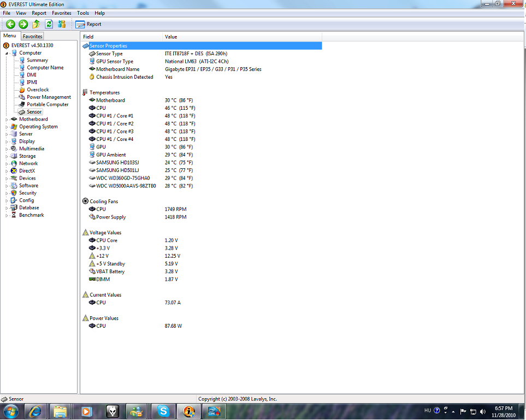The height and width of the screenshot is (420, 526).
Task: Click the Config tree icon
Action: 14,200
